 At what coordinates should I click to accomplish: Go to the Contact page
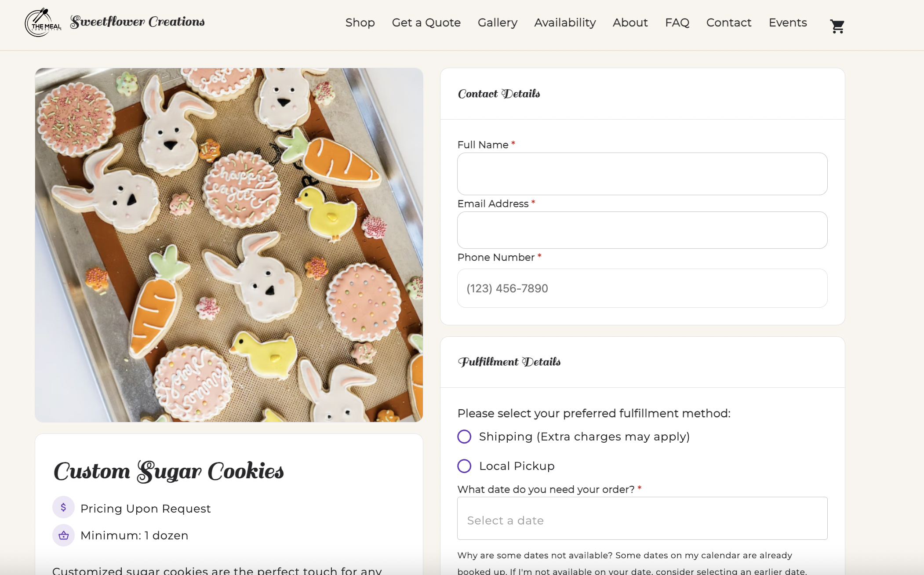[x=728, y=22]
